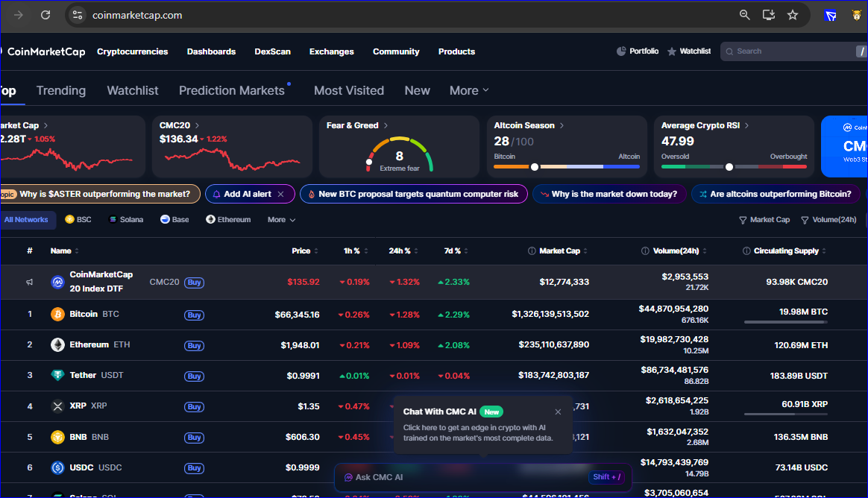Close the Chat With CMC AI popup
Screen dimensions: 868x498
(558, 412)
